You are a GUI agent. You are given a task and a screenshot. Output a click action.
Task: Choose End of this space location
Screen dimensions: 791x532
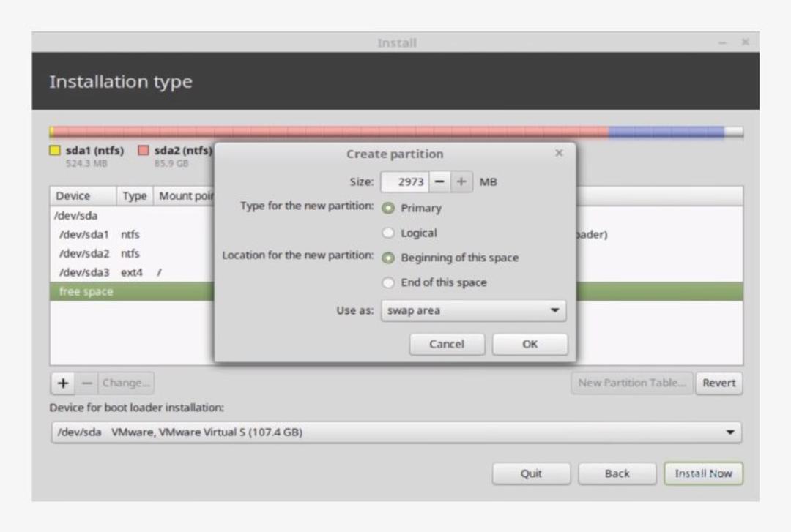[388, 282]
